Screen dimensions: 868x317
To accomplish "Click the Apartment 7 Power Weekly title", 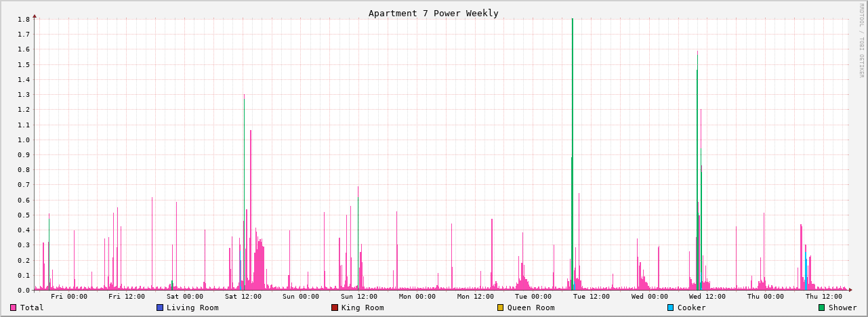I will 434,13.
